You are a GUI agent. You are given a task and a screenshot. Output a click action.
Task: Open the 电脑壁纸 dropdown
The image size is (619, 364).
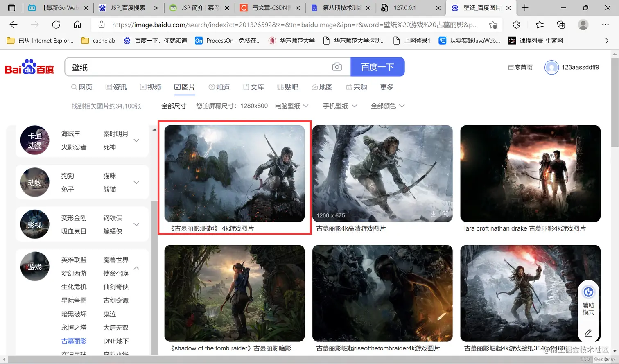click(x=291, y=106)
